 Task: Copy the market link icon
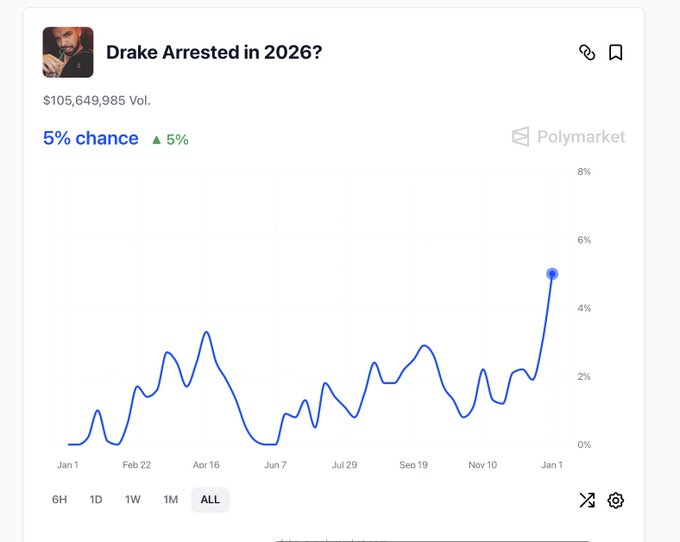(x=587, y=53)
